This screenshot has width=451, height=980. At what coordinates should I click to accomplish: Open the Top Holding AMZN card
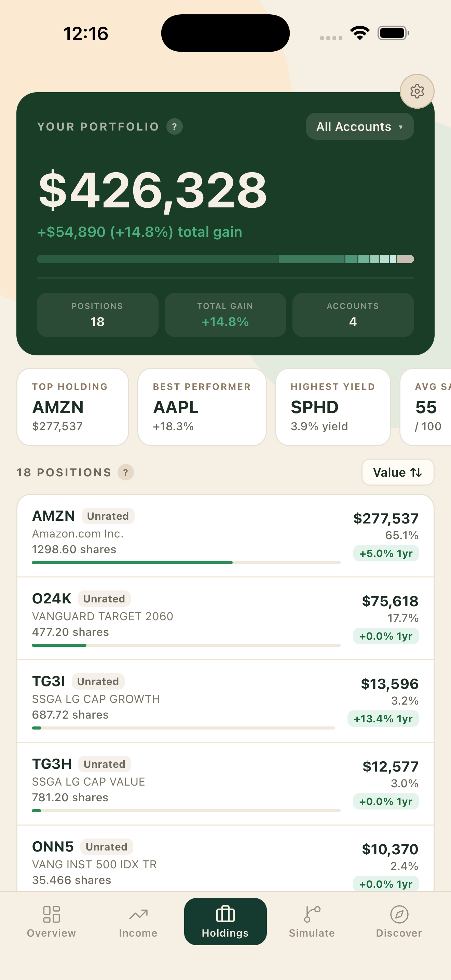click(73, 407)
